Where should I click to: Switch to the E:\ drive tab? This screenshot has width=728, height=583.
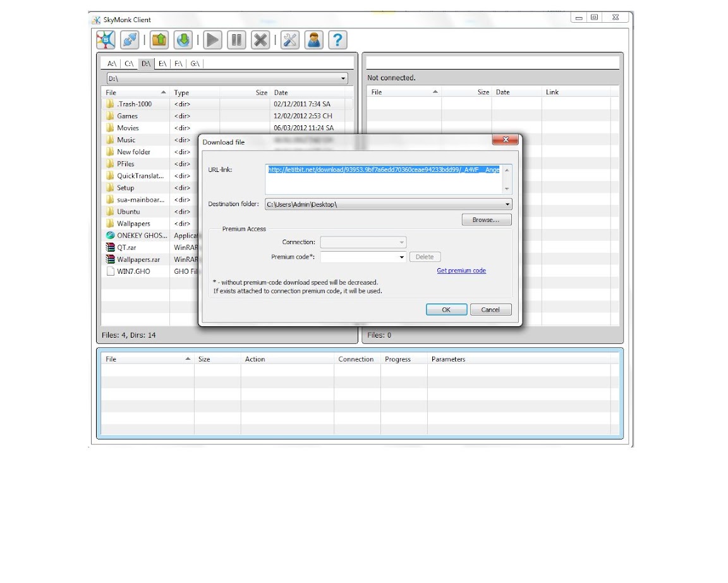pos(162,64)
